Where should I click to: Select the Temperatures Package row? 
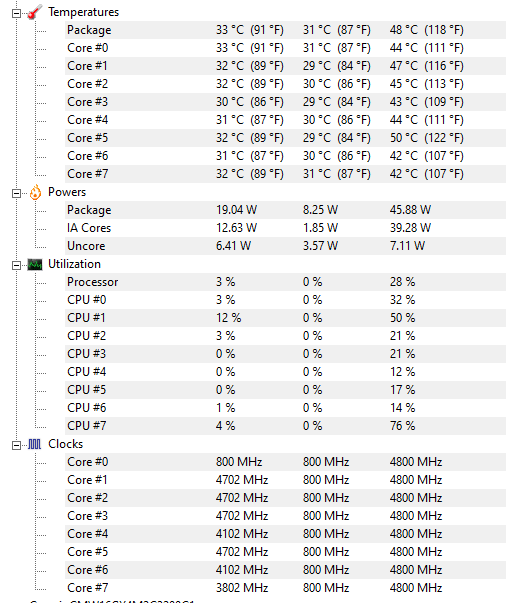pos(285,30)
